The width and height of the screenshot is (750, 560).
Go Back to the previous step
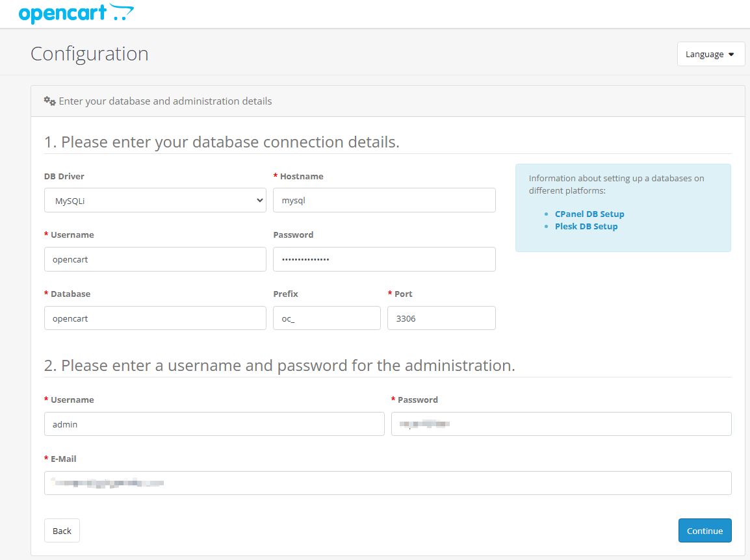[x=62, y=530]
